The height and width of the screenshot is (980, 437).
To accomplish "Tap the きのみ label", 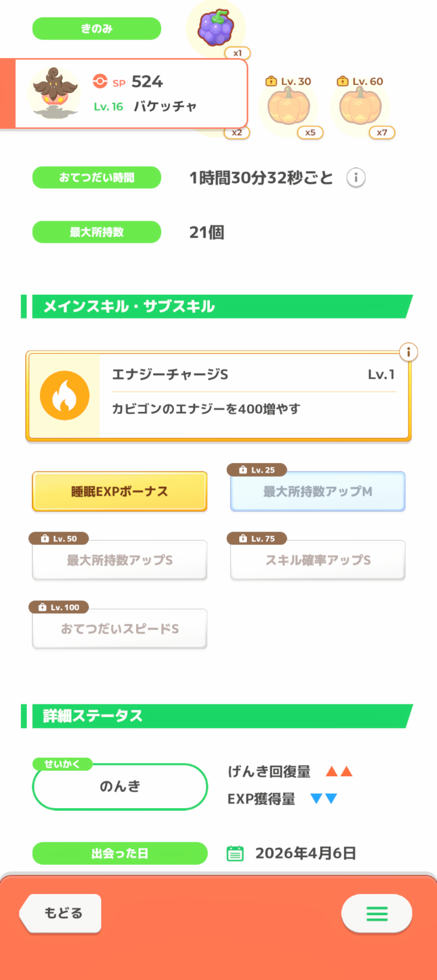I will click(x=97, y=29).
